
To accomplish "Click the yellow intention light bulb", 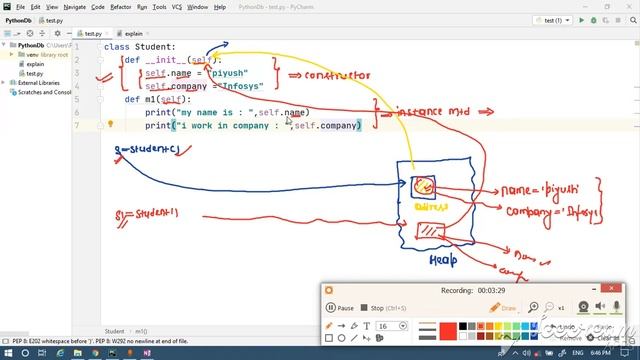I will point(110,124).
